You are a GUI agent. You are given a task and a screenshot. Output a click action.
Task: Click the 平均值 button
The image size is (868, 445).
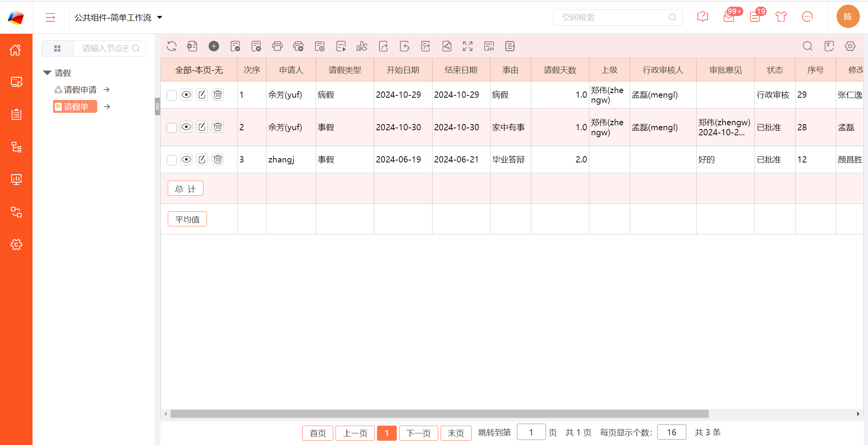click(x=187, y=219)
